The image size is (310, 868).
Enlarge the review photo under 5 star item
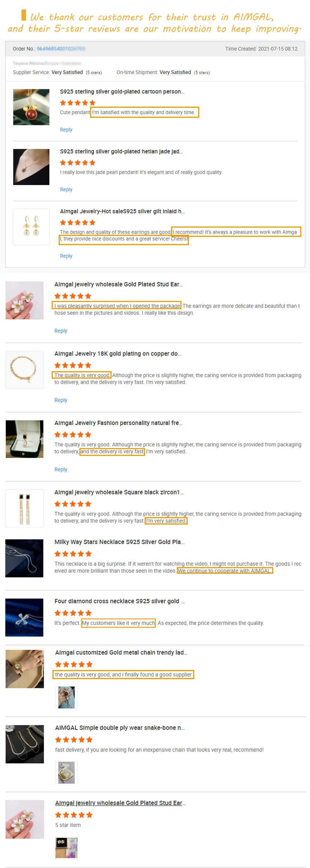pyautogui.click(x=67, y=848)
